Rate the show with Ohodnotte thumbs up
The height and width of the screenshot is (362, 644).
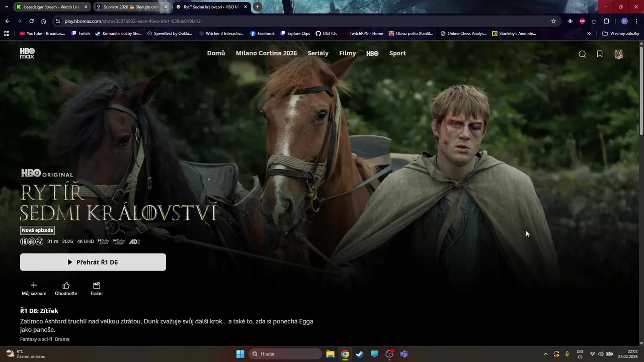click(66, 289)
